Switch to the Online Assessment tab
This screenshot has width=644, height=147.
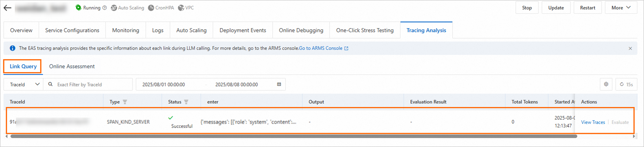(x=72, y=66)
